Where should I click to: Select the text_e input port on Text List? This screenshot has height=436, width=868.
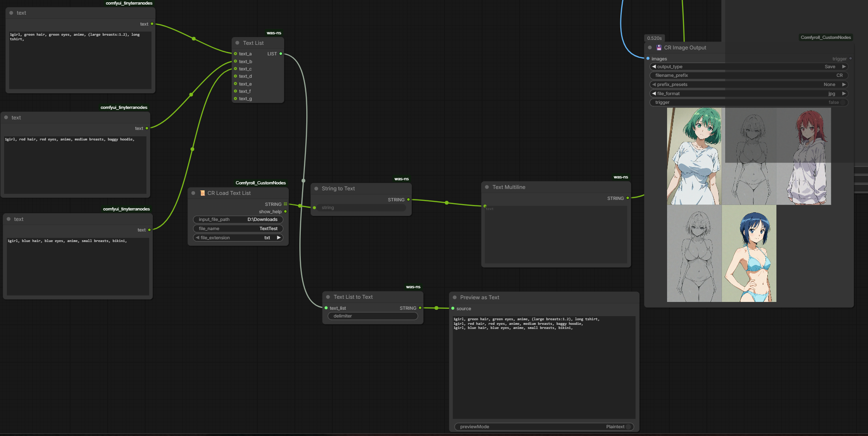(235, 84)
